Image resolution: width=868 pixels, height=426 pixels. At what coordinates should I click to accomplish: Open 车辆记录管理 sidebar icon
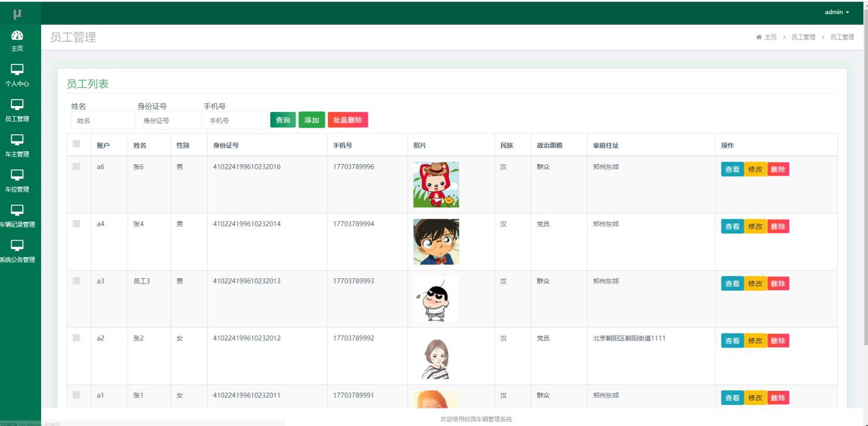coord(17,210)
